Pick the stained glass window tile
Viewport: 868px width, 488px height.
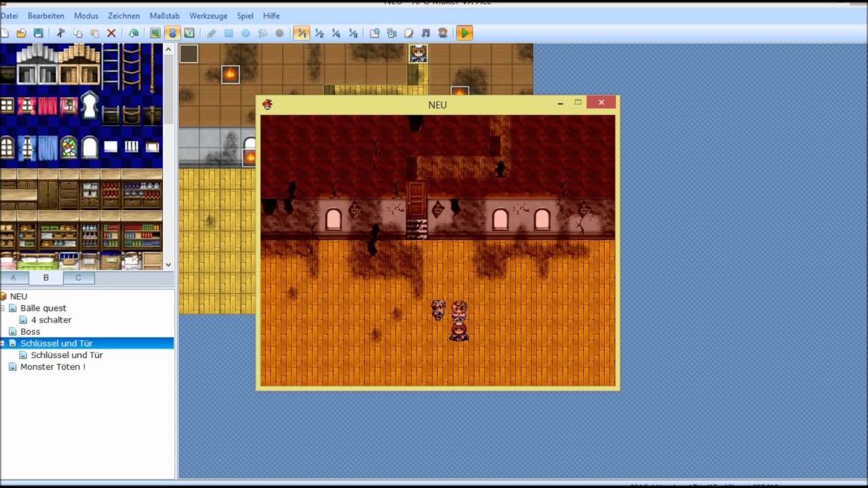(68, 147)
